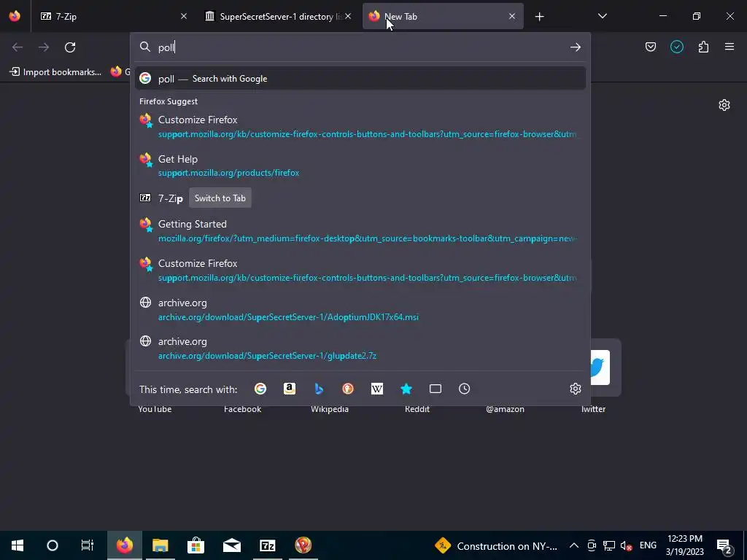Viewport: 747px width, 560px height.
Task: Open a new tab with plus button
Action: click(539, 17)
